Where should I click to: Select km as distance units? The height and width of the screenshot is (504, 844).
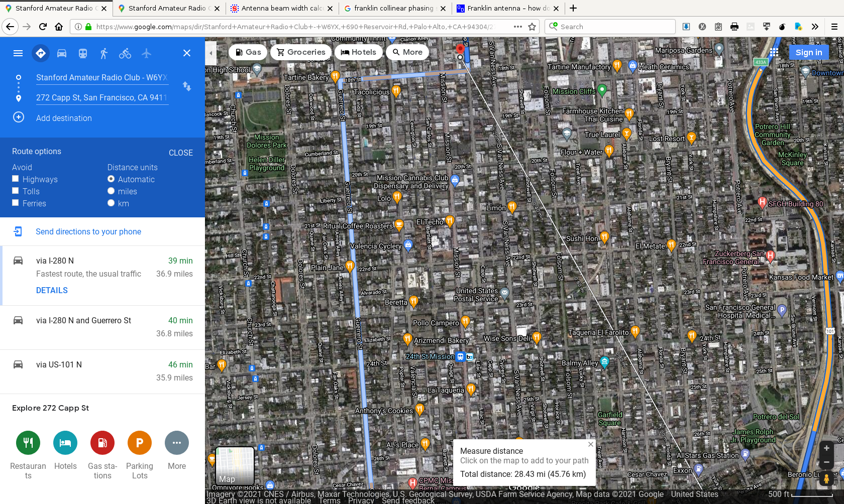pos(111,203)
